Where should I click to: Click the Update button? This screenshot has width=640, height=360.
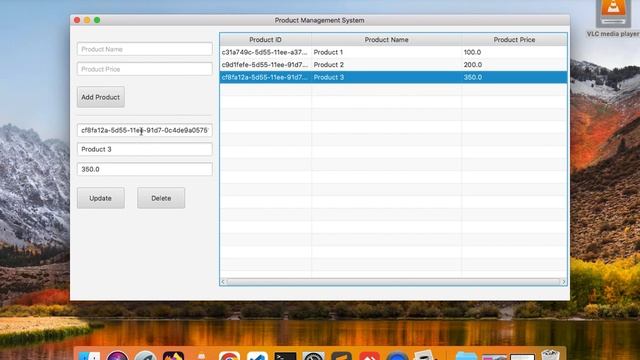point(100,198)
